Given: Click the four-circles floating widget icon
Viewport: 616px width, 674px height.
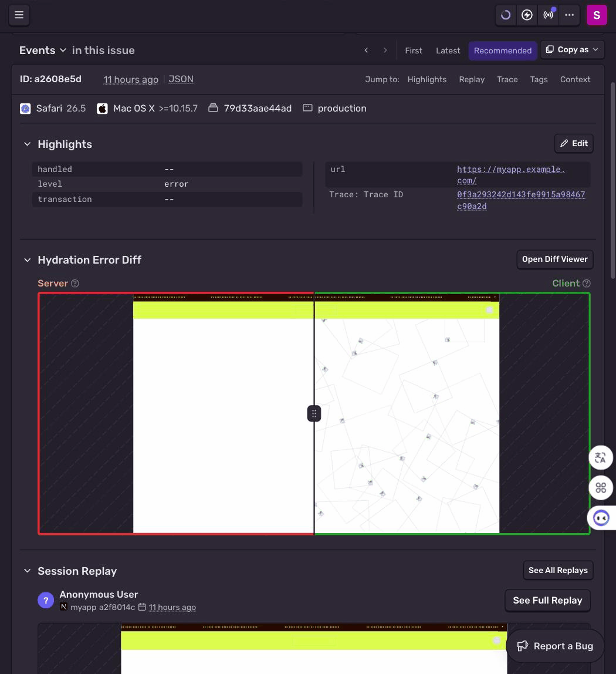Looking at the screenshot, I should (601, 488).
